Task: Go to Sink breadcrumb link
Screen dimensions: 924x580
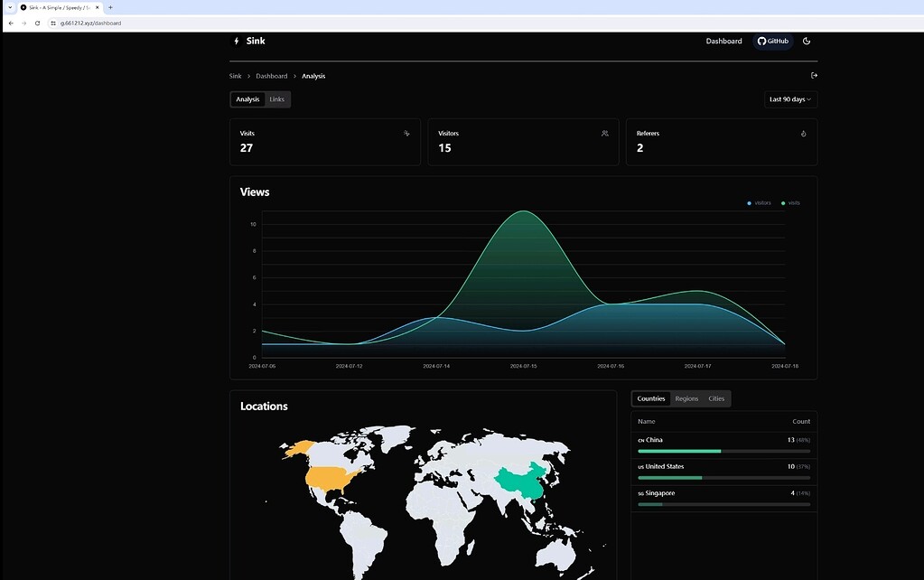Action: coord(235,76)
